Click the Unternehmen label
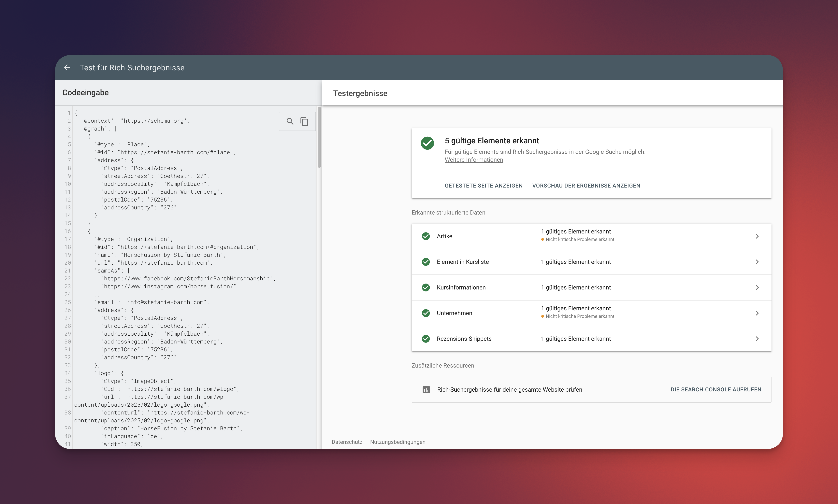This screenshot has height=504, width=838. (454, 313)
